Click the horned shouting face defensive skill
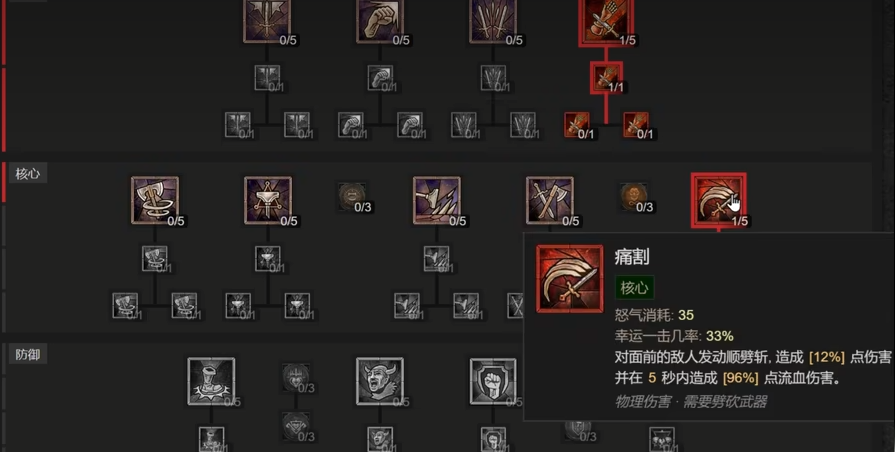The image size is (895, 452). [380, 381]
